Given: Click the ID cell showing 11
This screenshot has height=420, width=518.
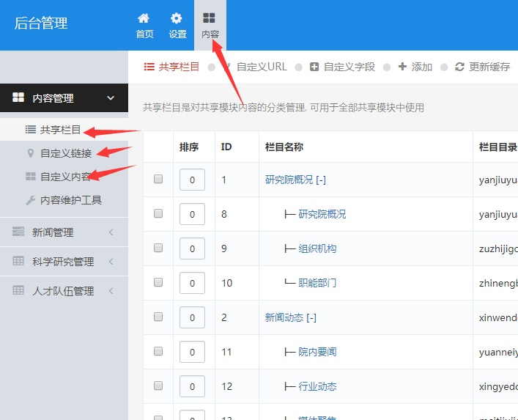Looking at the screenshot, I should tap(226, 353).
